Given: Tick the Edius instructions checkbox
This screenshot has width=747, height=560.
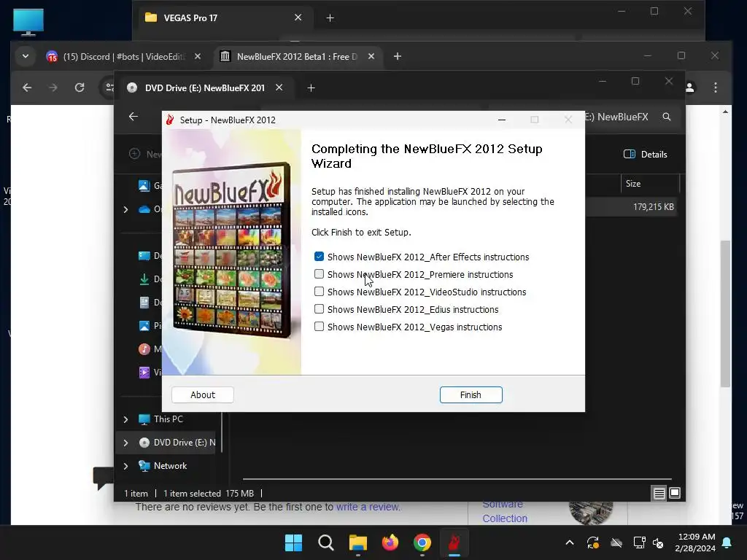Looking at the screenshot, I should [x=320, y=309].
